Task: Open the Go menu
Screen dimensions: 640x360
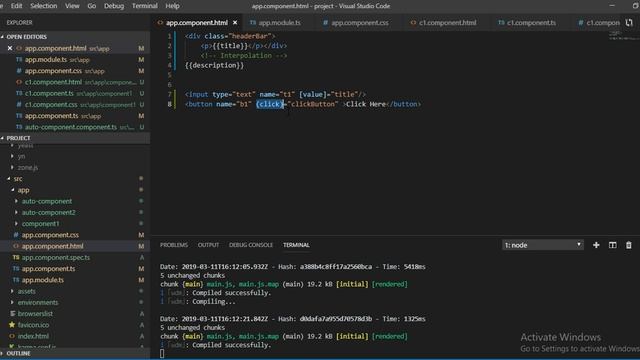Action: pyautogui.click(x=92, y=6)
